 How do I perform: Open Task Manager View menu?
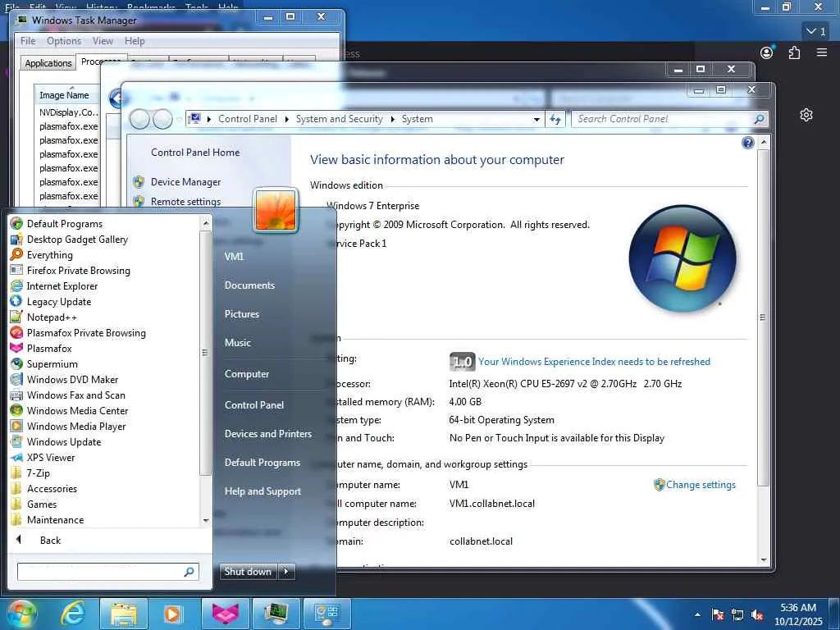pos(103,41)
